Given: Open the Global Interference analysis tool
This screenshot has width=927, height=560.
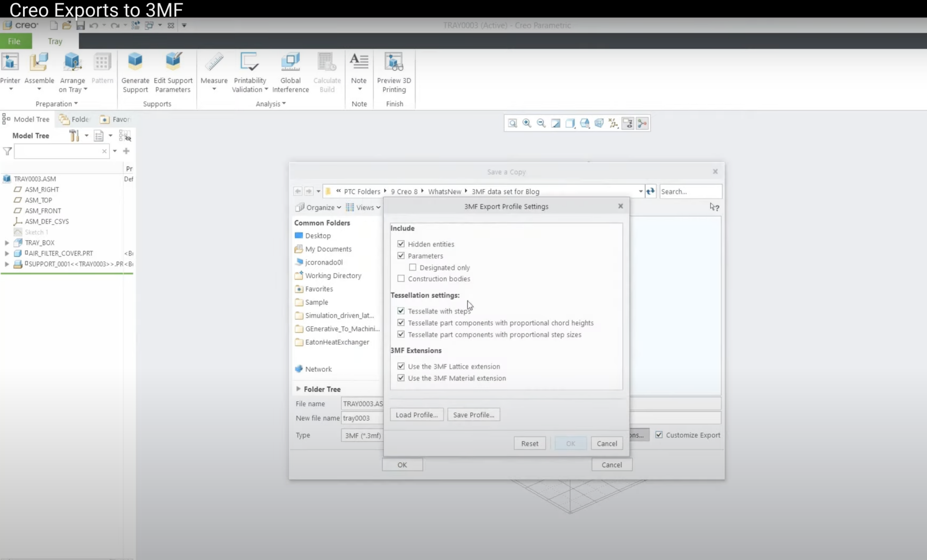Looking at the screenshot, I should point(290,62).
